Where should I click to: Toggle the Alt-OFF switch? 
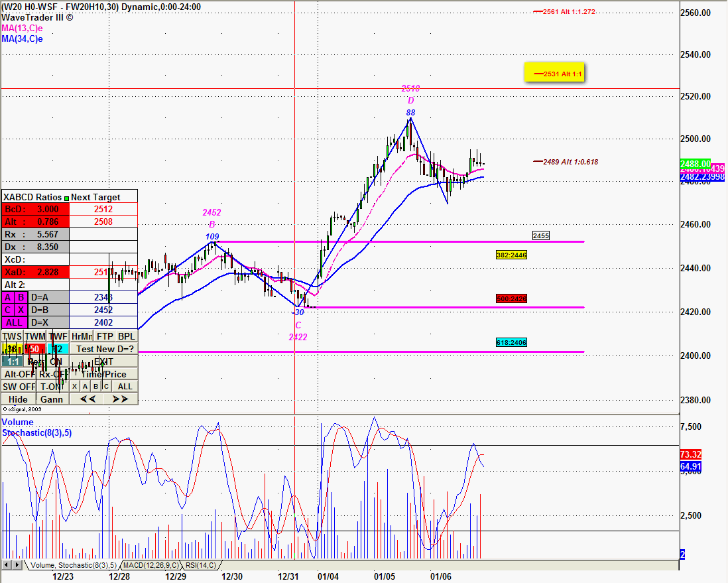point(19,374)
